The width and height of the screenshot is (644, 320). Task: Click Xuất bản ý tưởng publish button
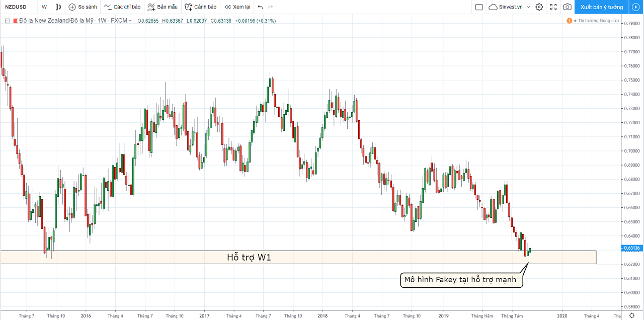602,7
